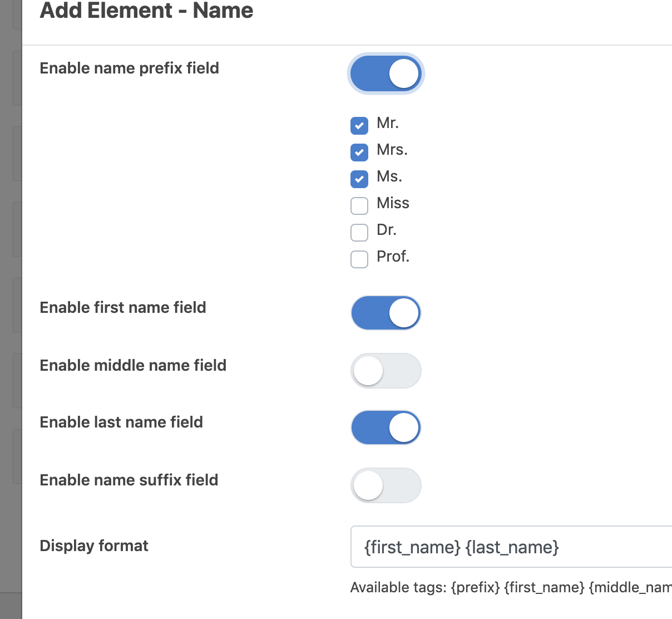Viewport: 672px width, 619px height.
Task: Check the Prof. prefix checkbox
Action: click(359, 259)
